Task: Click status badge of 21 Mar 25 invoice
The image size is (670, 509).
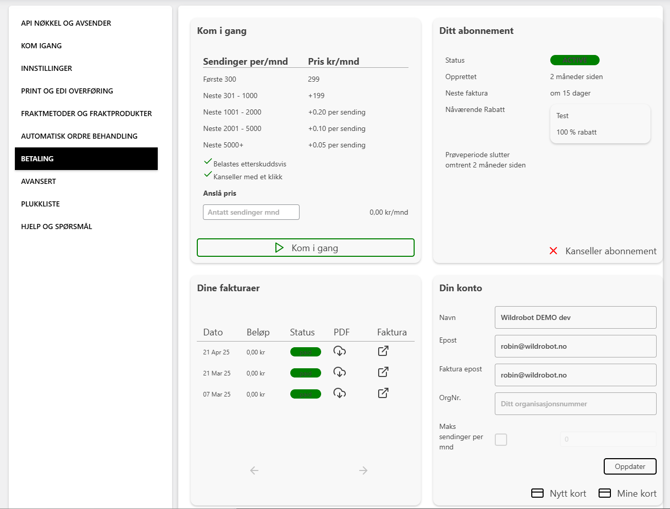Action: pos(306,373)
